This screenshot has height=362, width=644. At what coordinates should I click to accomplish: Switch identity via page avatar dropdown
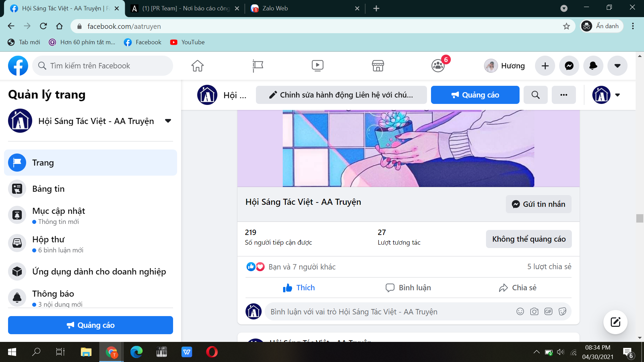pyautogui.click(x=606, y=95)
